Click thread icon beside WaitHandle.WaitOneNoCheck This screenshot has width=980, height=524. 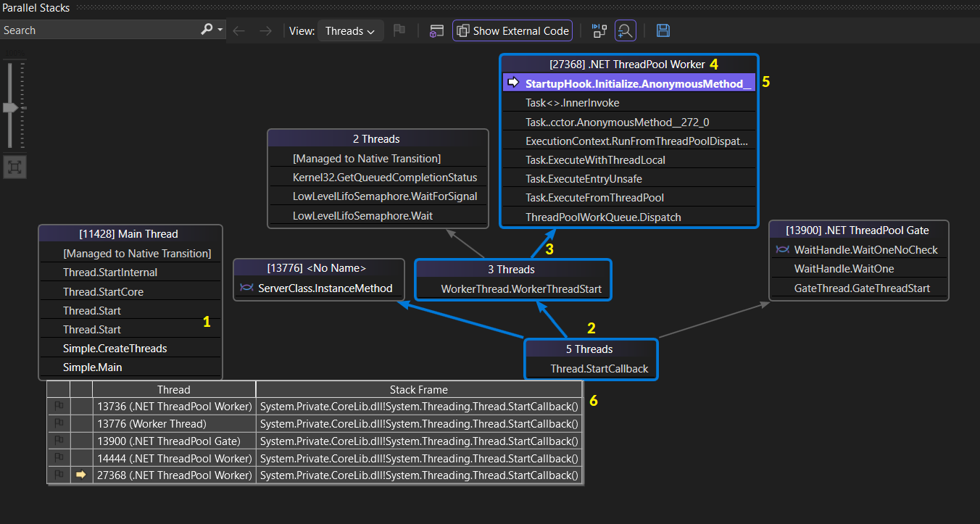[782, 249]
